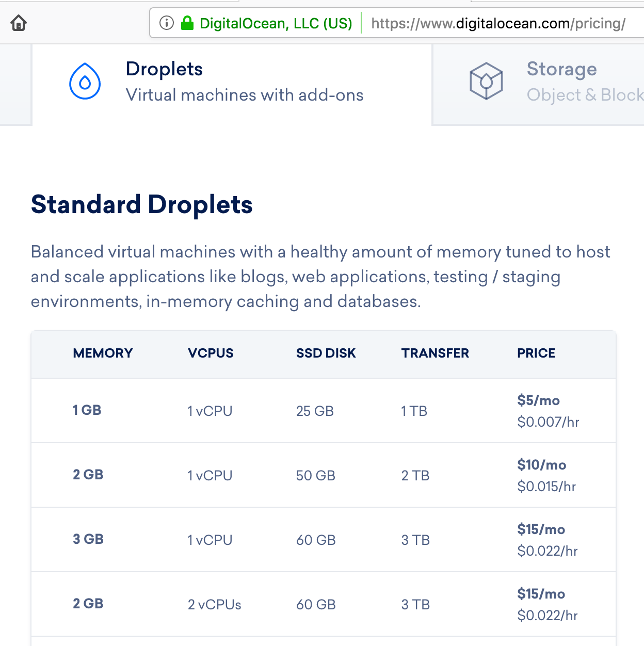This screenshot has width=644, height=646.
Task: Click the MEMORY column header
Action: coord(102,353)
